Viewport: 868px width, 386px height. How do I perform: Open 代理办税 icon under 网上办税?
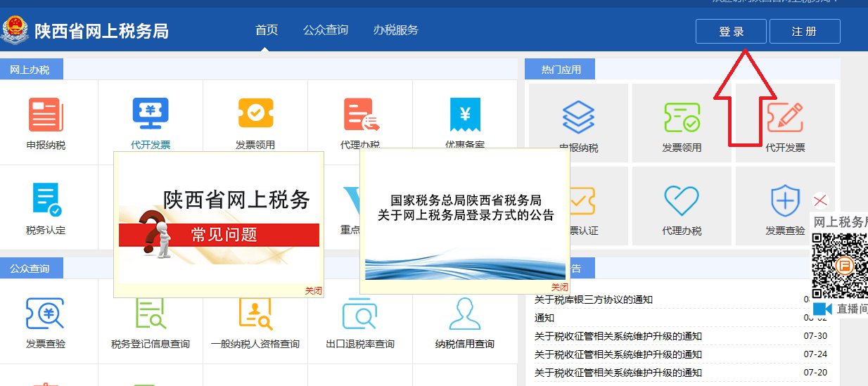click(x=361, y=115)
